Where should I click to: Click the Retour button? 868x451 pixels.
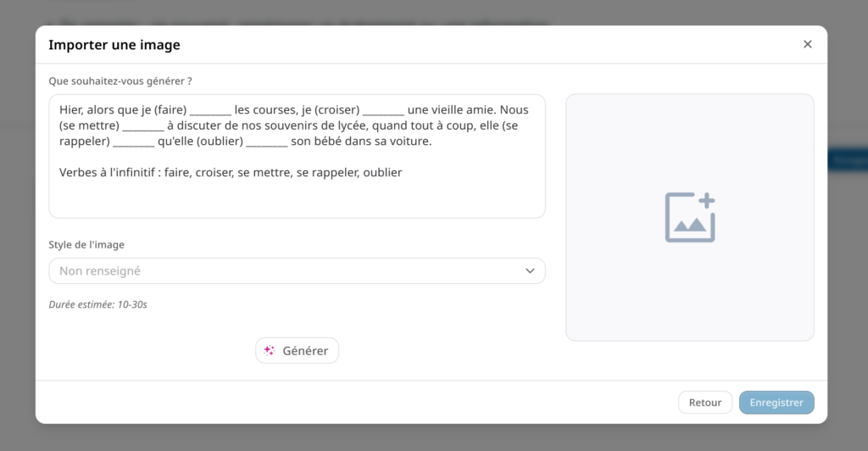(704, 403)
